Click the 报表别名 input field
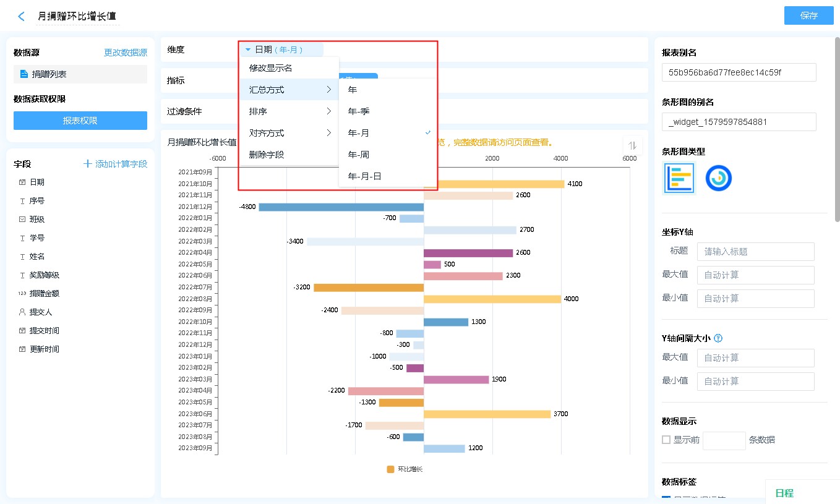Viewport: 840px width, 504px height. point(739,72)
